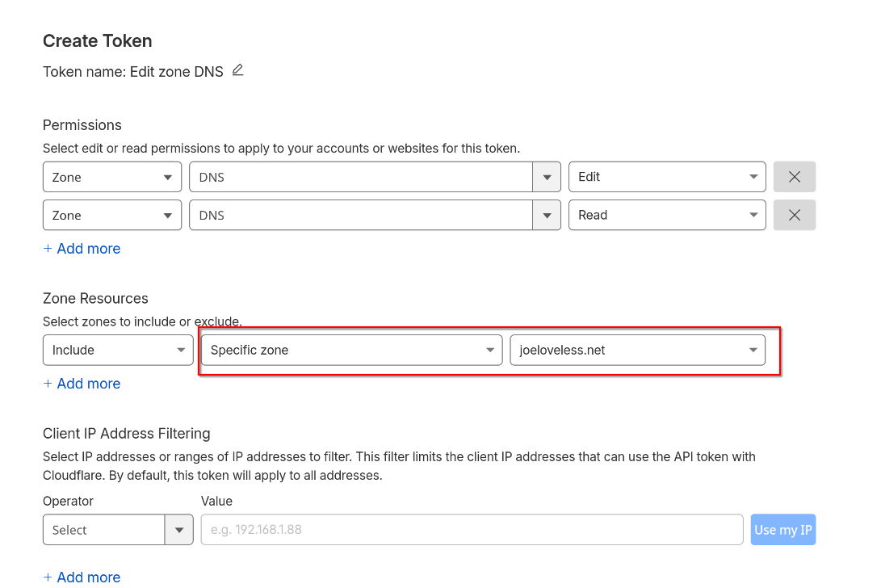881x588 pixels.
Task: Click Add more under Client IP Address Filtering
Action: click(x=88, y=577)
